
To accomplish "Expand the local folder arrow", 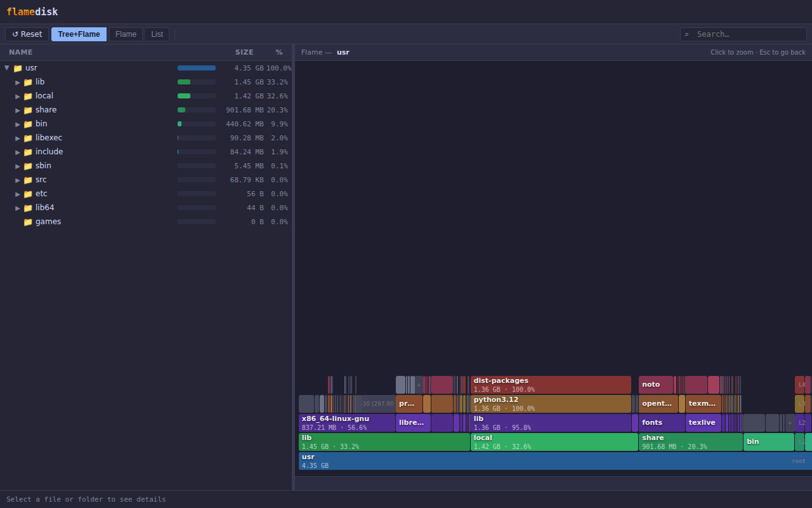I will click(x=18, y=97).
